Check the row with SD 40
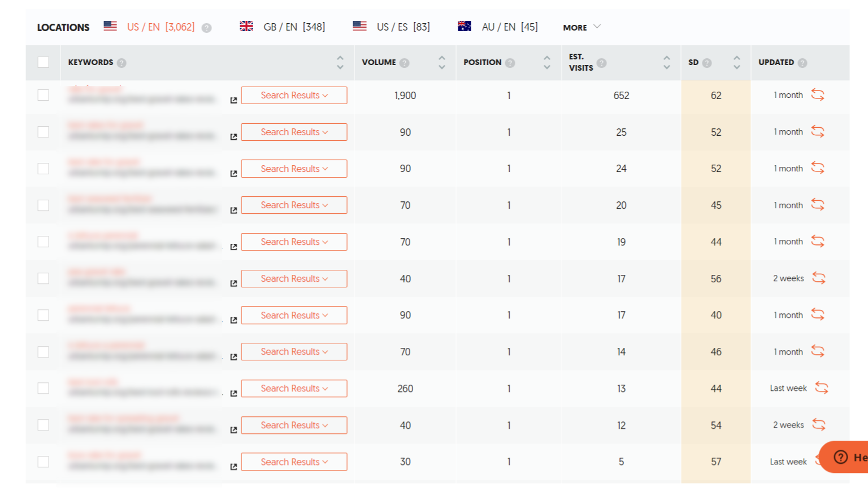 (43, 315)
